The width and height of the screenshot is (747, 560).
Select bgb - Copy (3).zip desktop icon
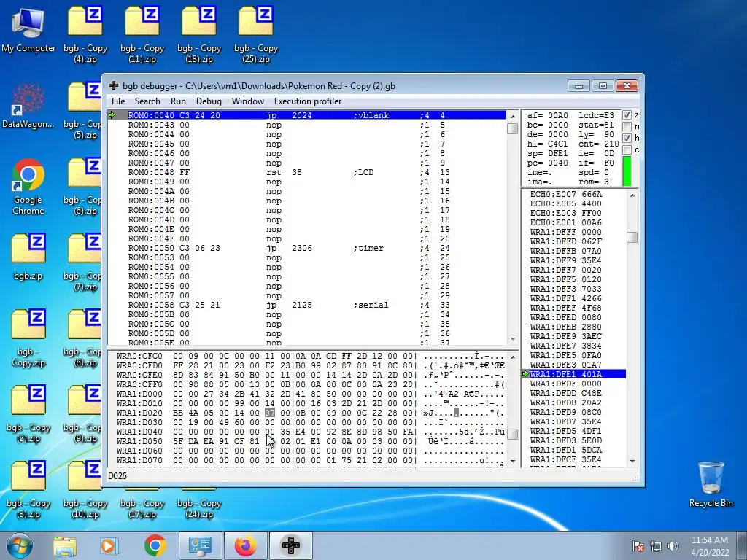coord(28,490)
